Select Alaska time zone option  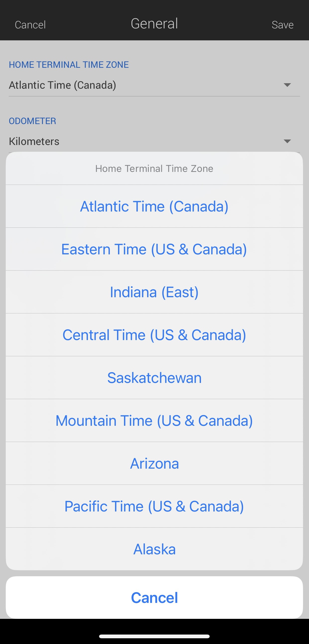pos(154,549)
